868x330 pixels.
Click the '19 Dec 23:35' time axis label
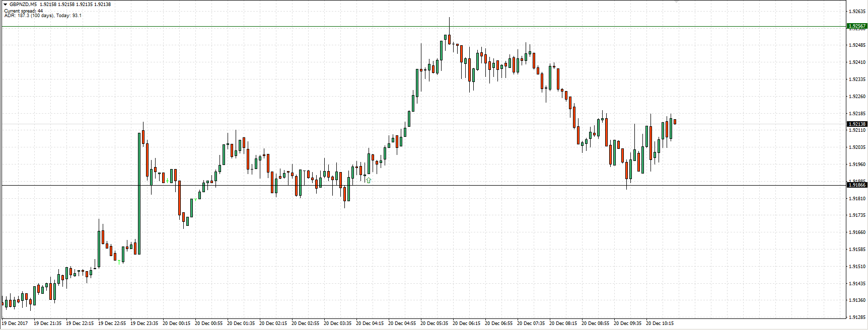[144, 323]
